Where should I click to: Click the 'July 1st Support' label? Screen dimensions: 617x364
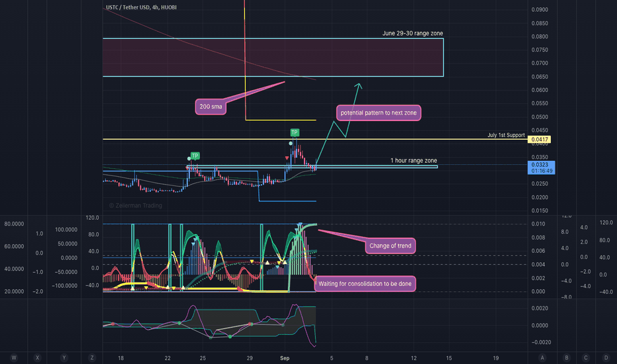click(506, 135)
